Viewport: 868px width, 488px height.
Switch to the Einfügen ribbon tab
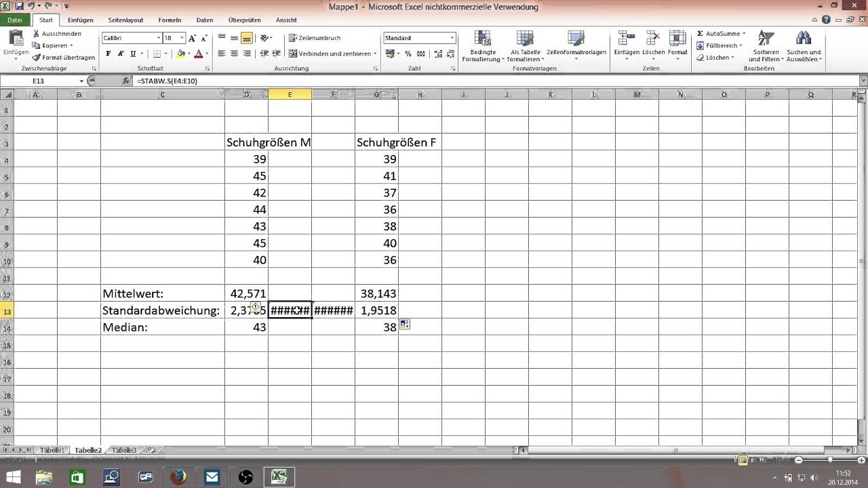coord(81,20)
